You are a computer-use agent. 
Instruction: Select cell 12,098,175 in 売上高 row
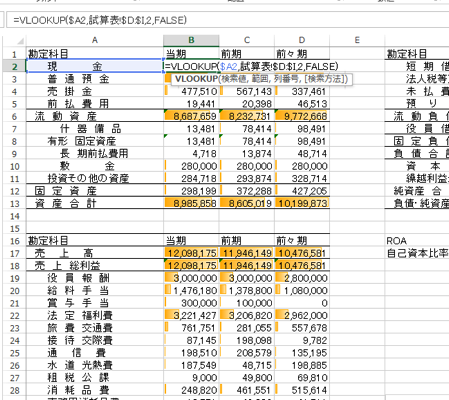click(x=191, y=253)
